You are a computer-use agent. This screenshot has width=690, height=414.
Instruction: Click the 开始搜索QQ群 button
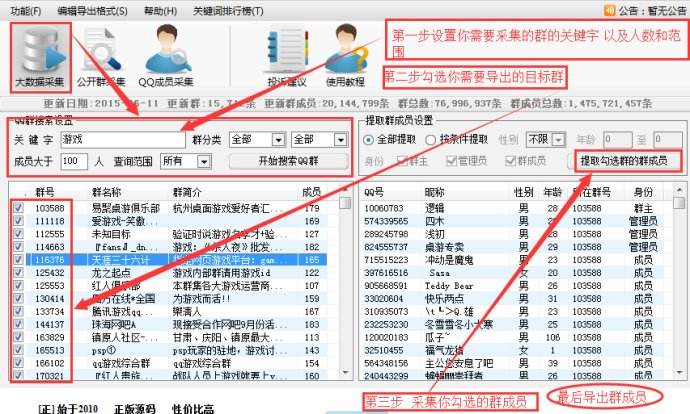[x=288, y=160]
